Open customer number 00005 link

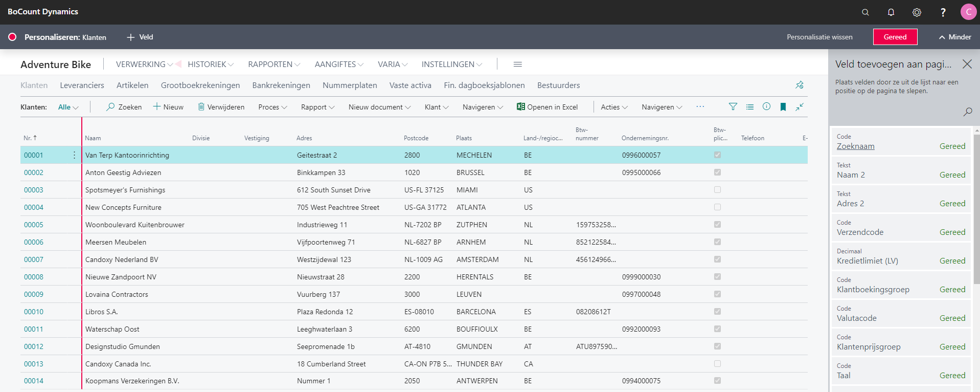pos(34,225)
